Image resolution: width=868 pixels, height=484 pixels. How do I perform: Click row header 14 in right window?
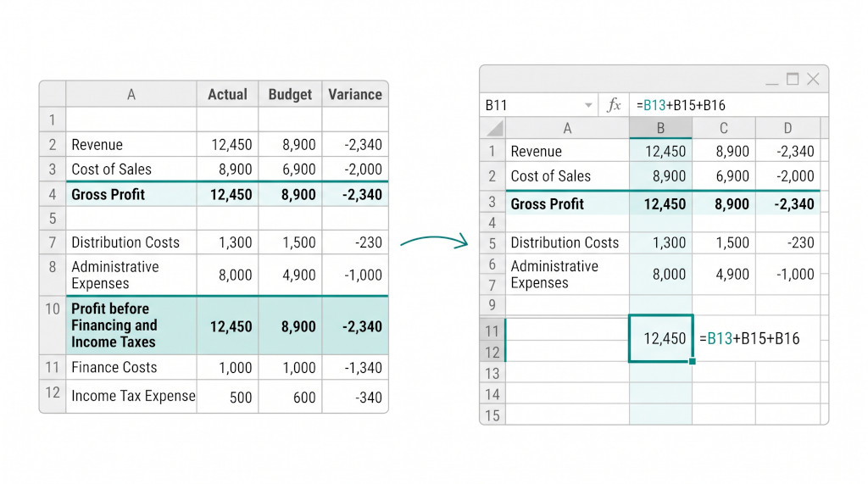point(492,394)
